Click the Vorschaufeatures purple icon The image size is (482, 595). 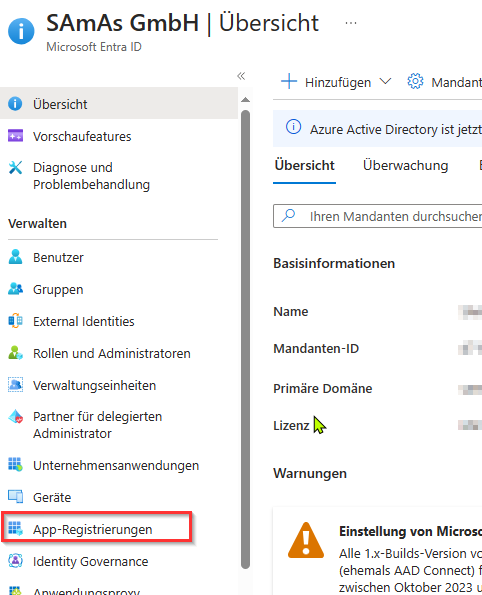(15, 135)
